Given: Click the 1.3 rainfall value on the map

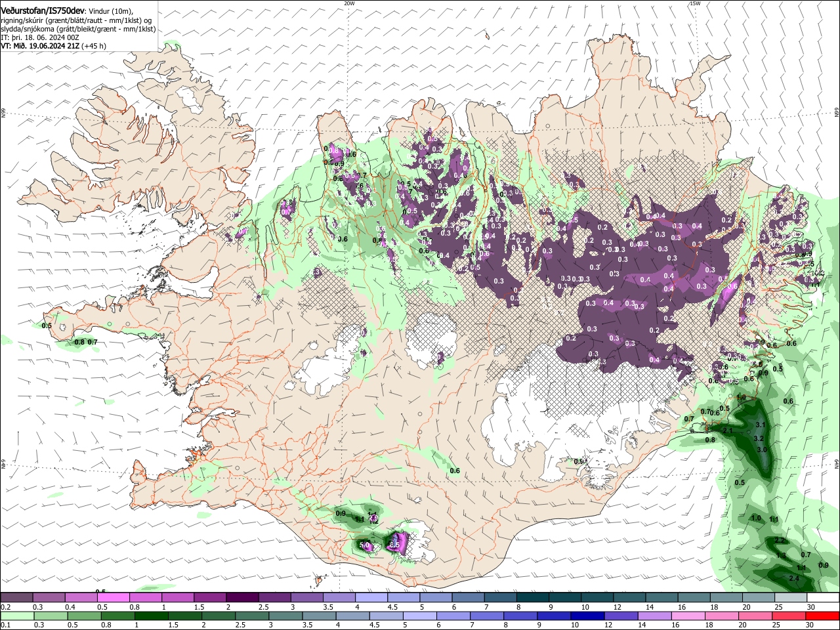Looking at the screenshot, I should pyautogui.click(x=781, y=555).
